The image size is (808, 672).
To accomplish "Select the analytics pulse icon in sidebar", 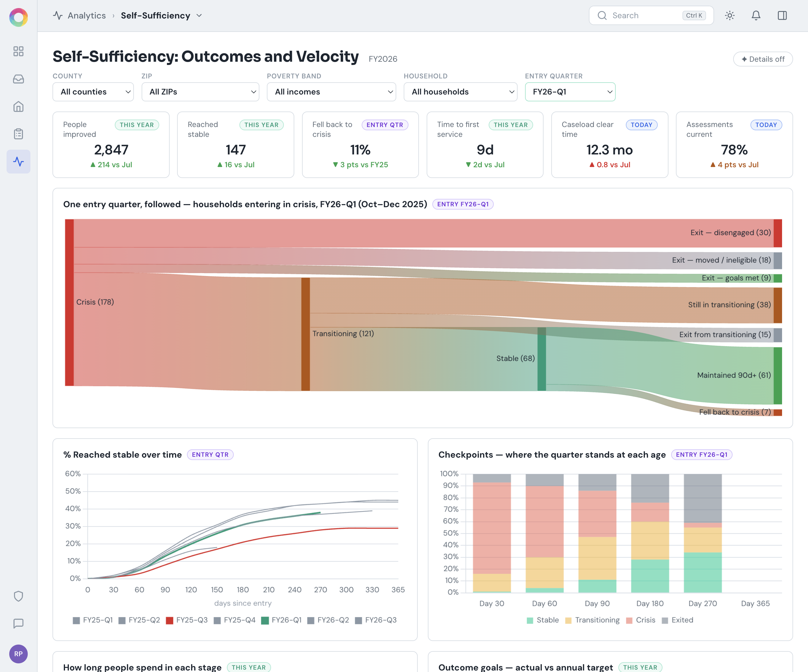I will 18,161.
